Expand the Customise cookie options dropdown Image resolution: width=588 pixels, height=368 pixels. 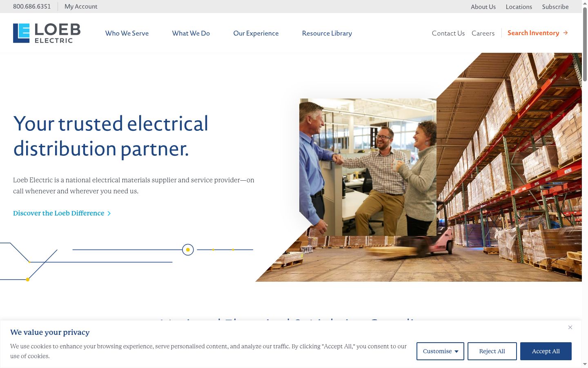point(440,351)
